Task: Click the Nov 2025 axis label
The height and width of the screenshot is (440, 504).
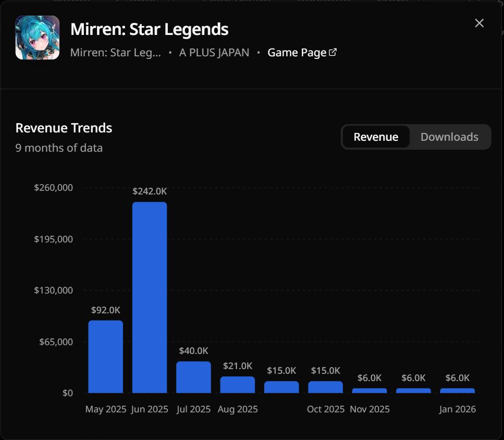Action: point(370,409)
